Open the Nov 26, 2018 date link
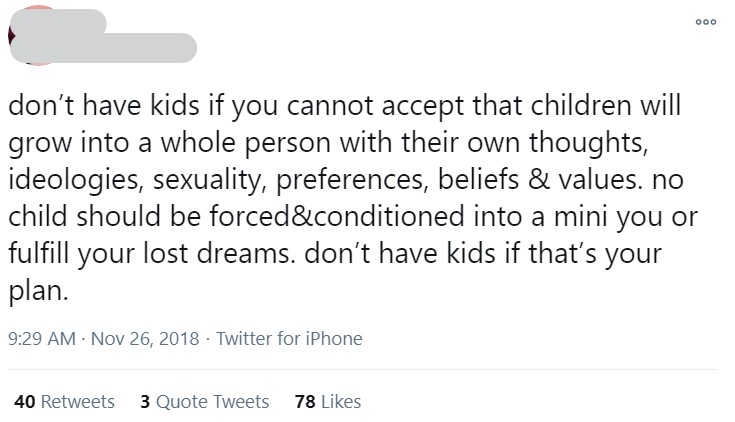The width and height of the screenshot is (735, 422). (144, 339)
